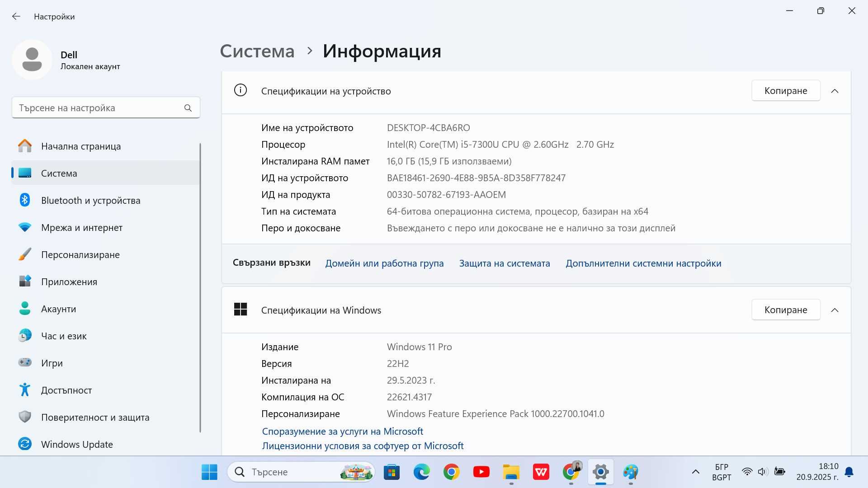Open YouTube app on taskbar
Viewport: 868px width, 488px height.
(481, 472)
